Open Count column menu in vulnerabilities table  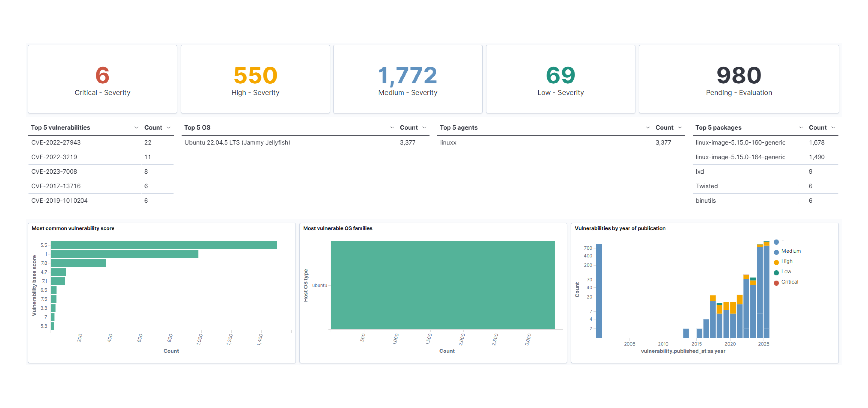[x=169, y=128]
